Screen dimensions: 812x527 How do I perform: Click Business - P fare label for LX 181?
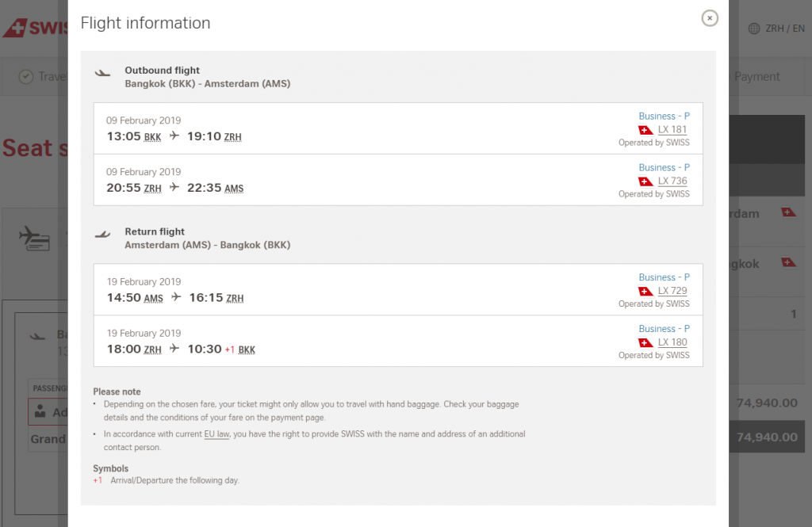pyautogui.click(x=664, y=116)
